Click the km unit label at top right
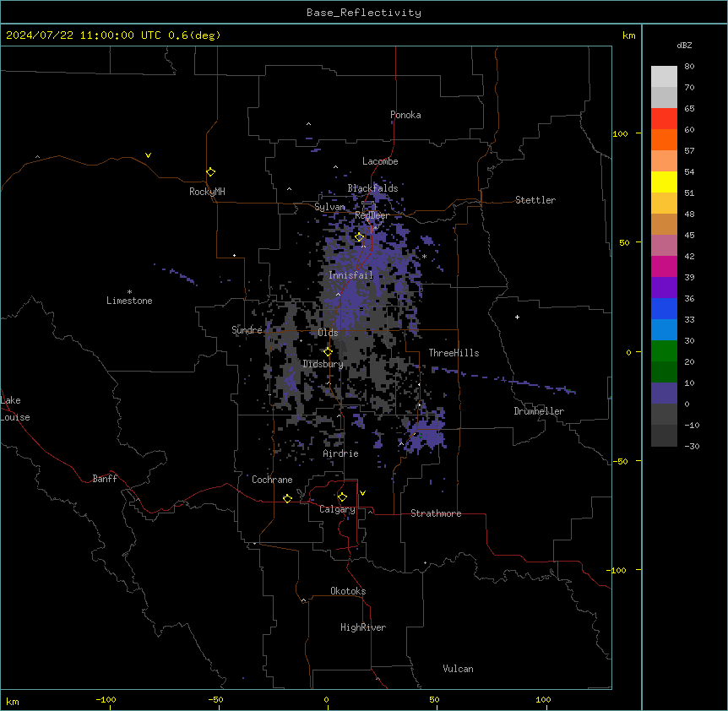 628,35
